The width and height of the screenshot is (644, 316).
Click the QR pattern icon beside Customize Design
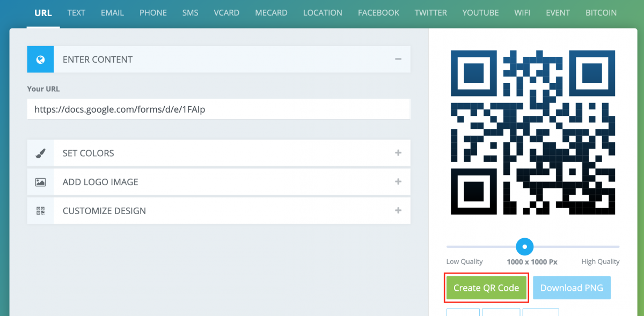click(x=40, y=210)
